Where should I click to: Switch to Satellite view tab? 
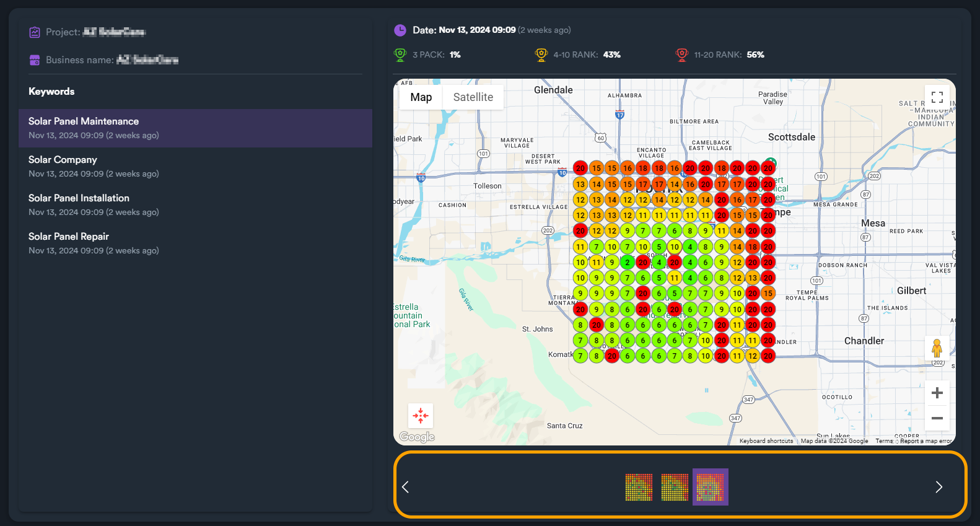tap(473, 97)
